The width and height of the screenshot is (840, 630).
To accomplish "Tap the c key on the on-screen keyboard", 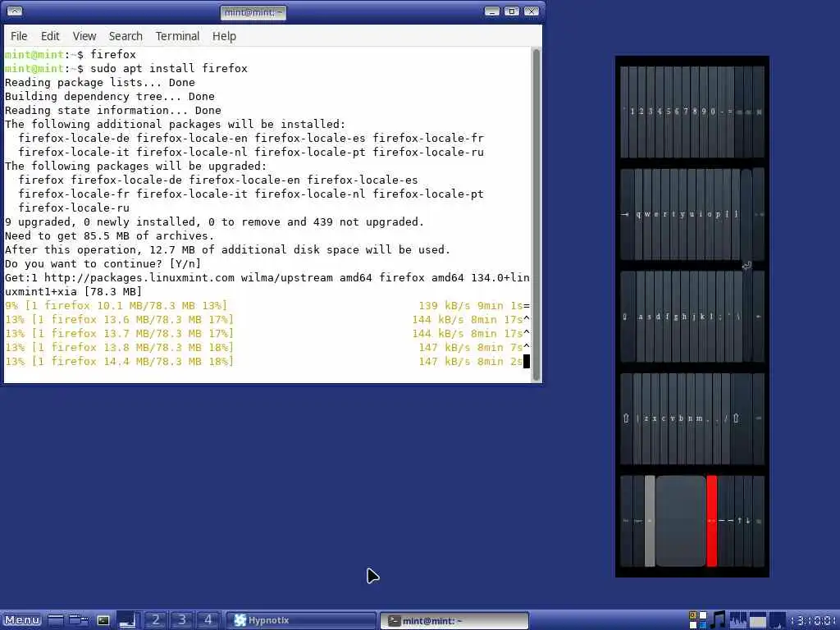I will [664, 418].
